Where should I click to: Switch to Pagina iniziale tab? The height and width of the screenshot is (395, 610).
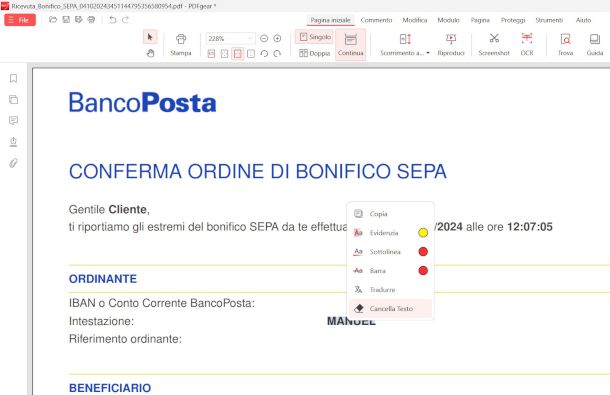point(330,20)
